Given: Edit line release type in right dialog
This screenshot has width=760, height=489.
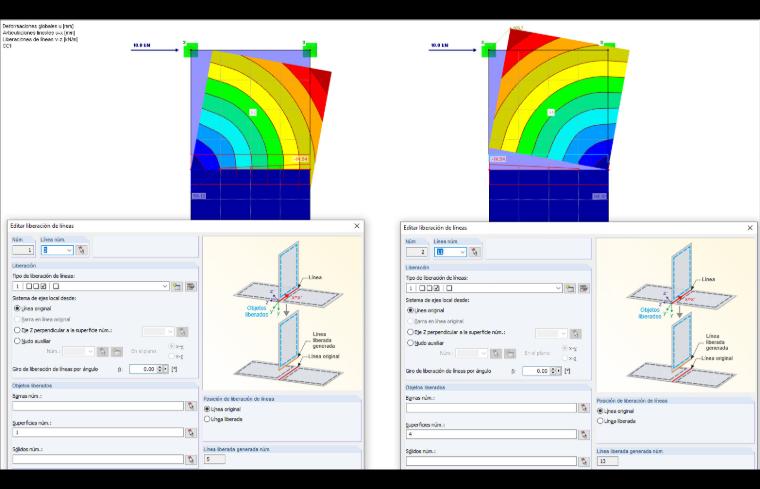Looking at the screenshot, I should click(584, 288).
